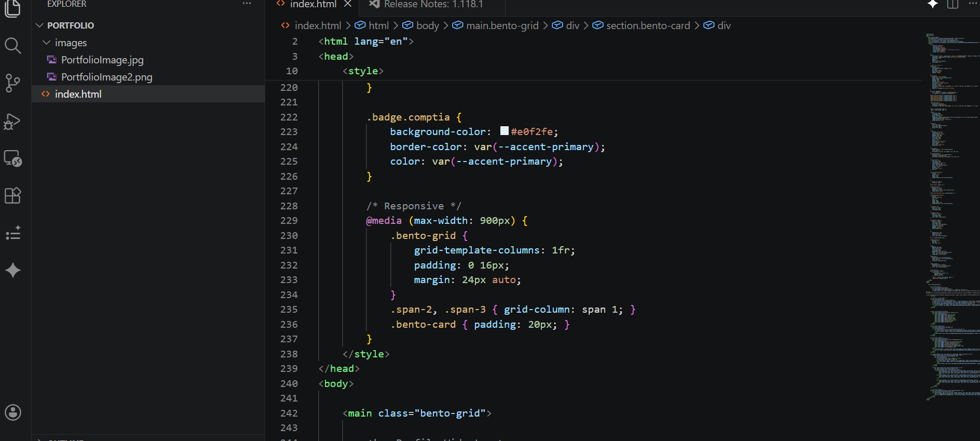Screen dimensions: 980x441
Task: Click the @media keyword on line 229
Action: pyautogui.click(x=384, y=221)
